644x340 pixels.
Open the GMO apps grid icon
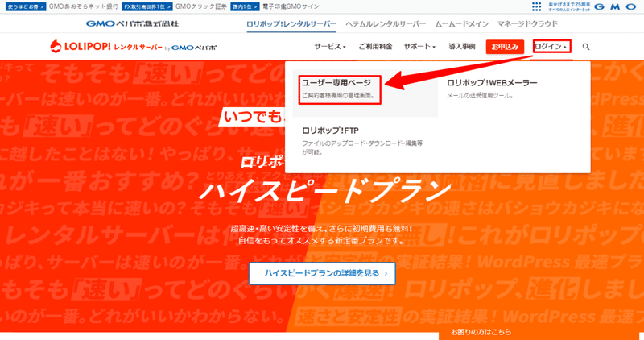(x=536, y=6)
